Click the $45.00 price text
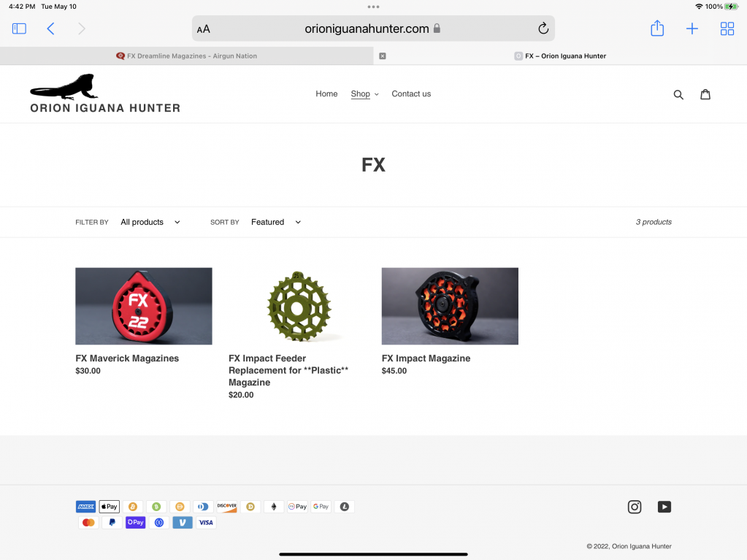Viewport: 747px width, 560px height. pyautogui.click(x=394, y=370)
